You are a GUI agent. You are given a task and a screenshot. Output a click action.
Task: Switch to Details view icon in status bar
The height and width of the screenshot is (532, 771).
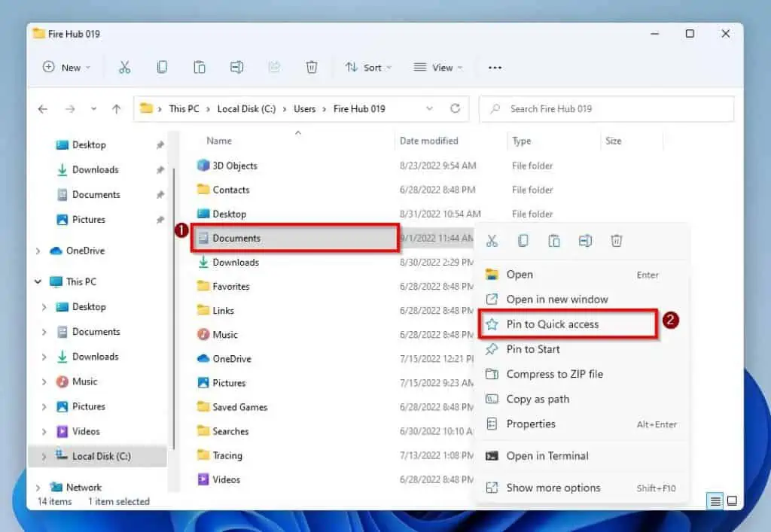(x=715, y=501)
